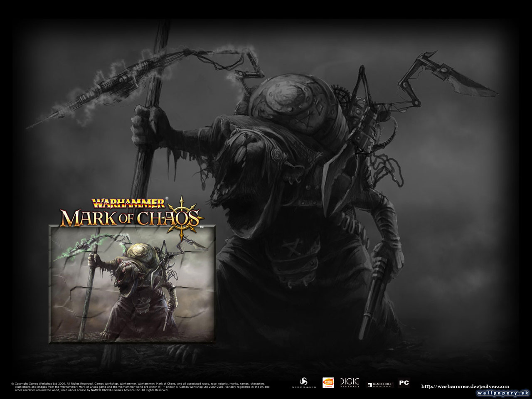Screen dimensions: 532x399
Task: Click the eight-pointed Chaos star emblem
Action: click(182, 217)
